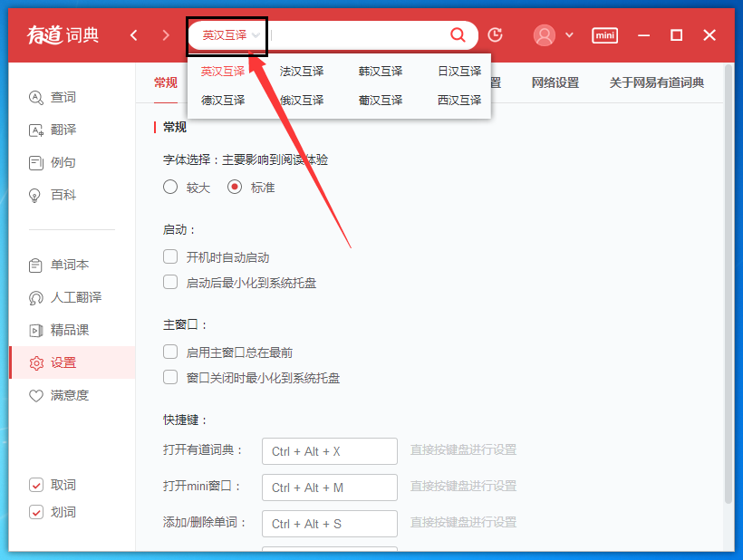Open 查词 in the sidebar

[x=63, y=98]
